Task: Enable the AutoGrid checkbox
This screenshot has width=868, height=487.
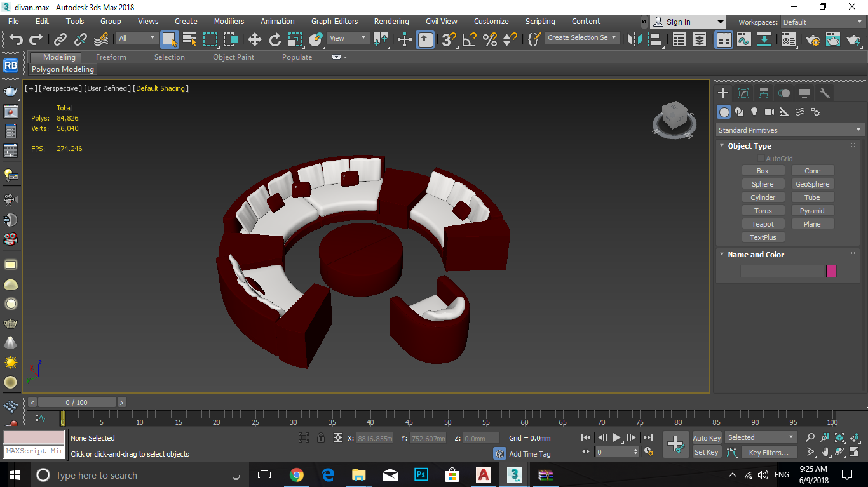Action: (761, 159)
